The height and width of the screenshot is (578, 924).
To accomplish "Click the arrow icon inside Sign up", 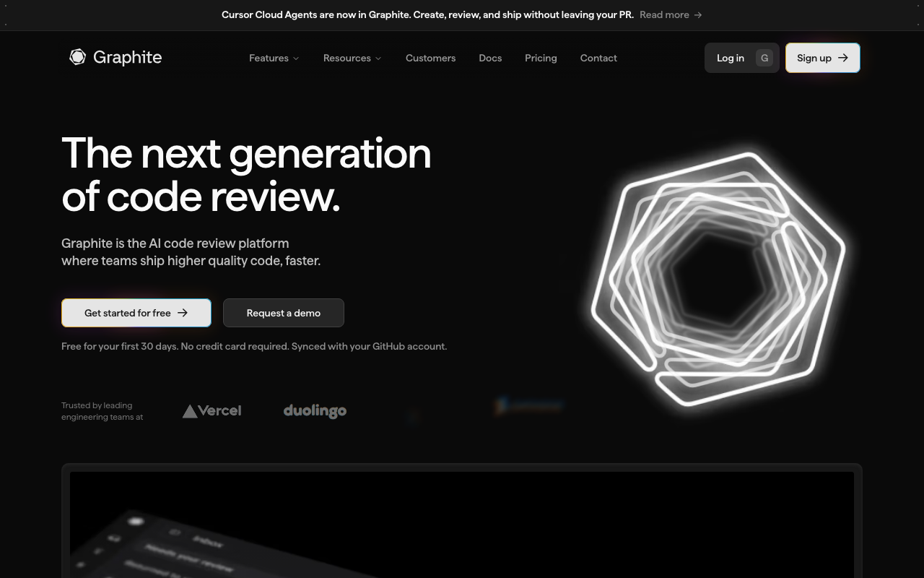I will [x=843, y=58].
